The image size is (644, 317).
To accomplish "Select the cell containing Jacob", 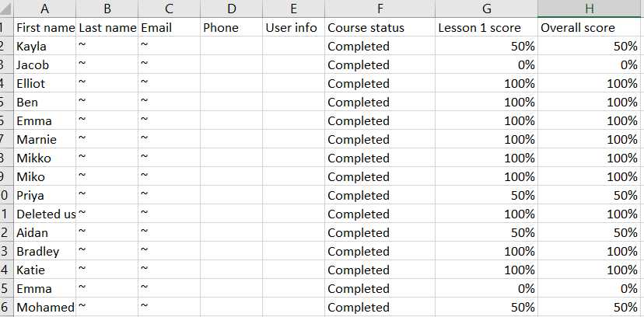I will coord(45,64).
